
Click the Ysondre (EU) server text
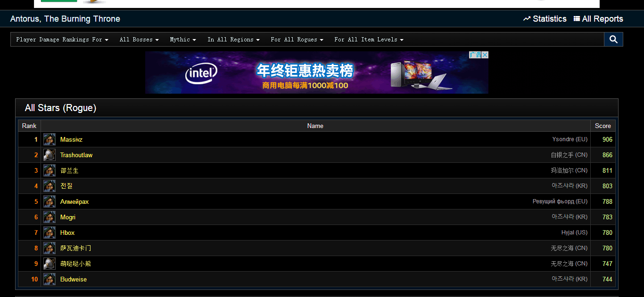tap(570, 139)
